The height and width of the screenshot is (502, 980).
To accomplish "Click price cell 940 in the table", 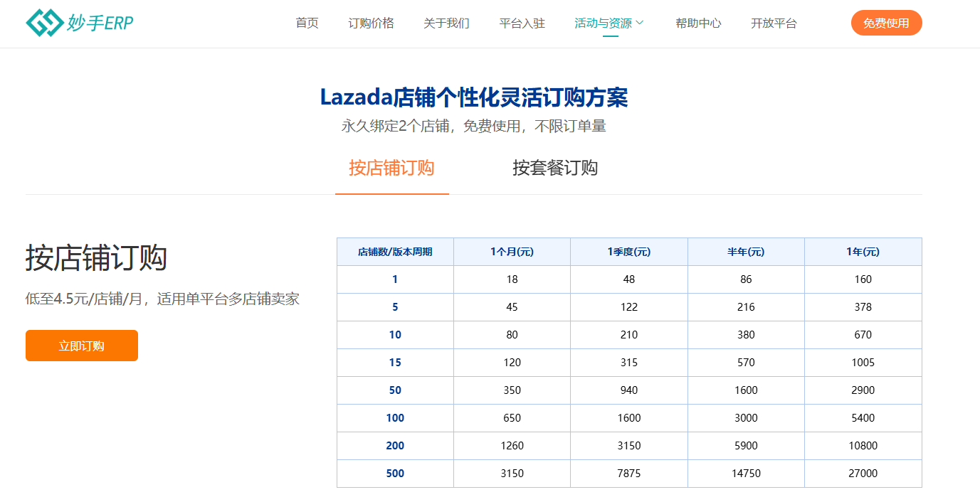I will click(x=629, y=390).
